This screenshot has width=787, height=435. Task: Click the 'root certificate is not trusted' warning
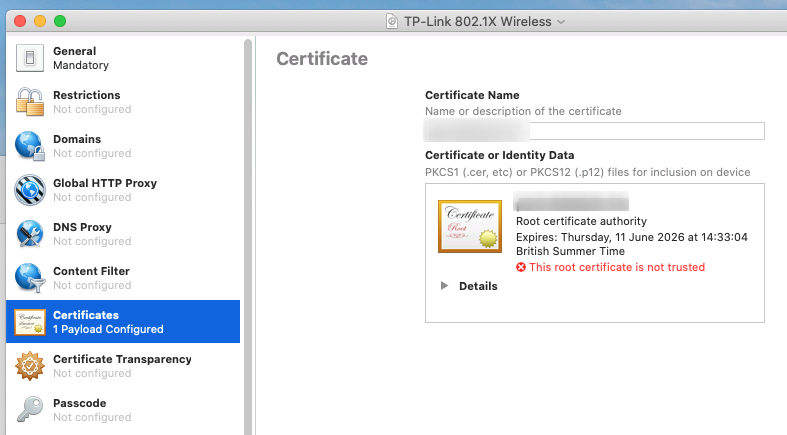pos(617,267)
